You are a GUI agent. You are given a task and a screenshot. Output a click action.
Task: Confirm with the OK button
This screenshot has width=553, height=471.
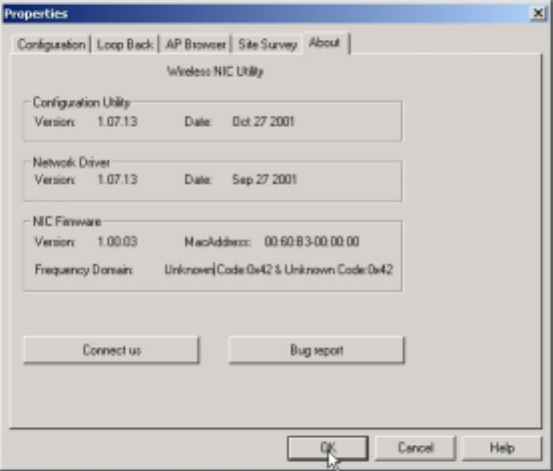pyautogui.click(x=328, y=448)
